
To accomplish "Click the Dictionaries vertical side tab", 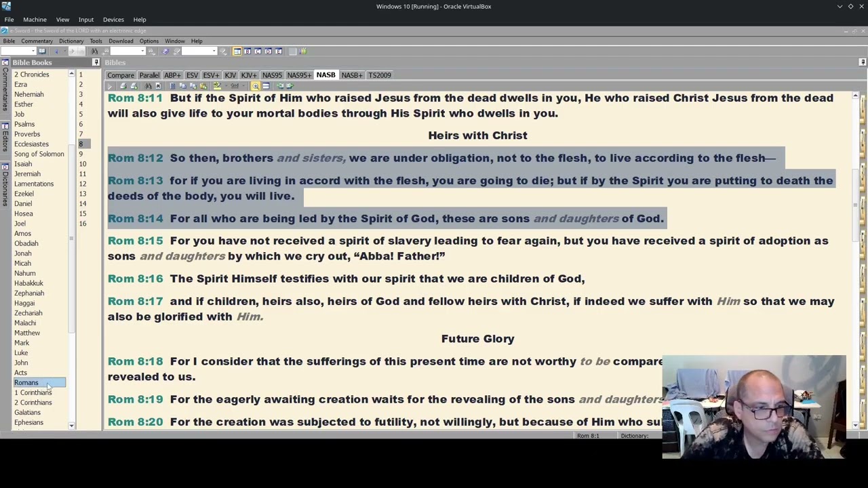I will pyautogui.click(x=5, y=186).
